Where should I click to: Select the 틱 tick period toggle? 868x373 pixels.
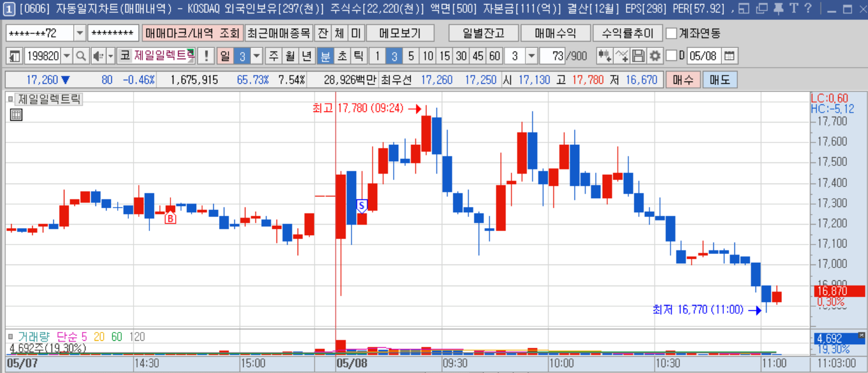pyautogui.click(x=358, y=56)
